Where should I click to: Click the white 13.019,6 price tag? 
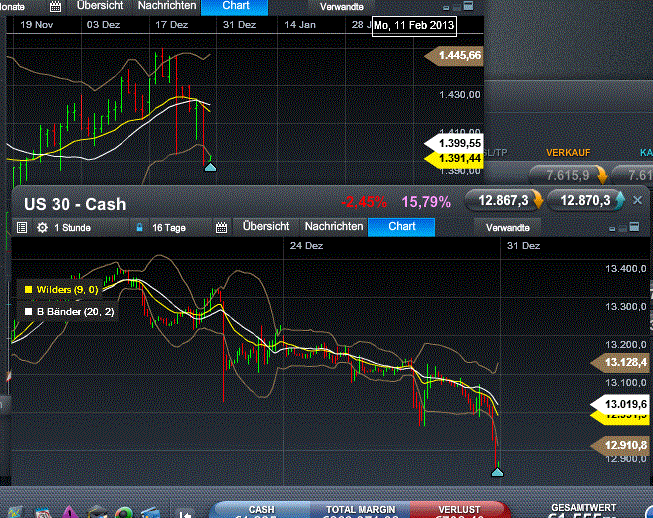tap(620, 404)
